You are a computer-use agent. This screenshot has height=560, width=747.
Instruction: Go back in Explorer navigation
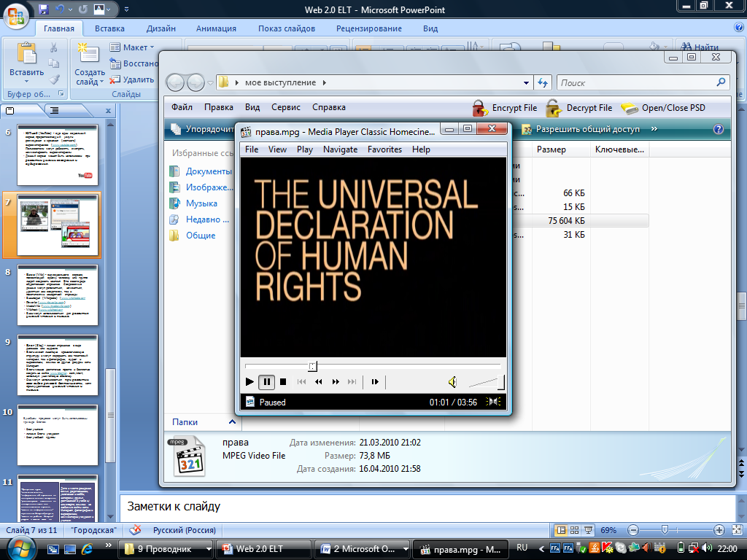coord(175,83)
